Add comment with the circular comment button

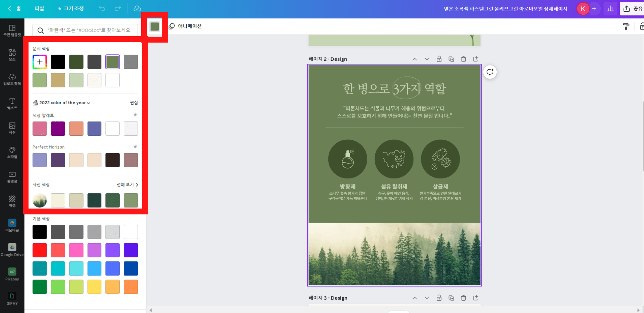490,72
